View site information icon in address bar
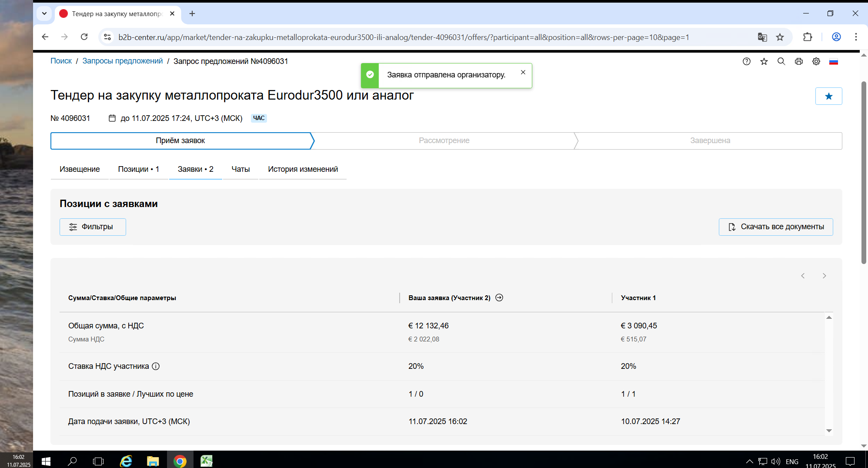 107,37
